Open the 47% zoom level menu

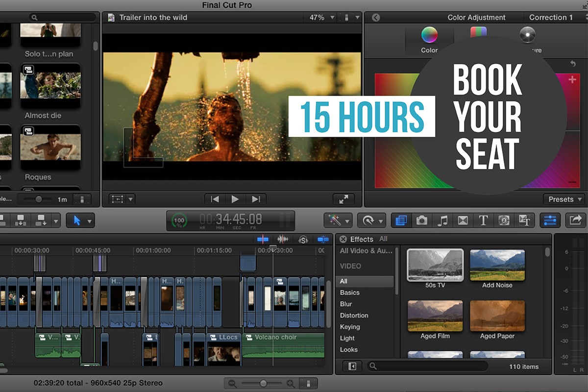click(322, 17)
